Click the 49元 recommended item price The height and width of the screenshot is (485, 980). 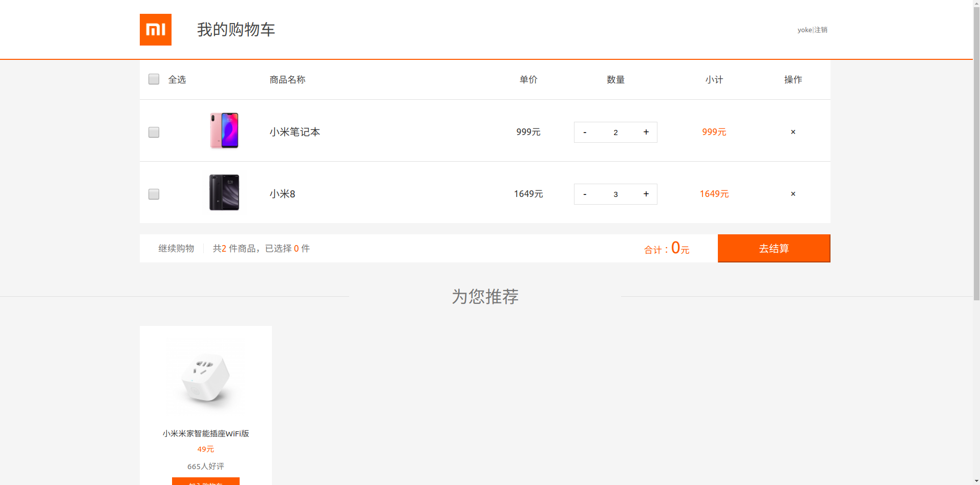[x=206, y=449]
